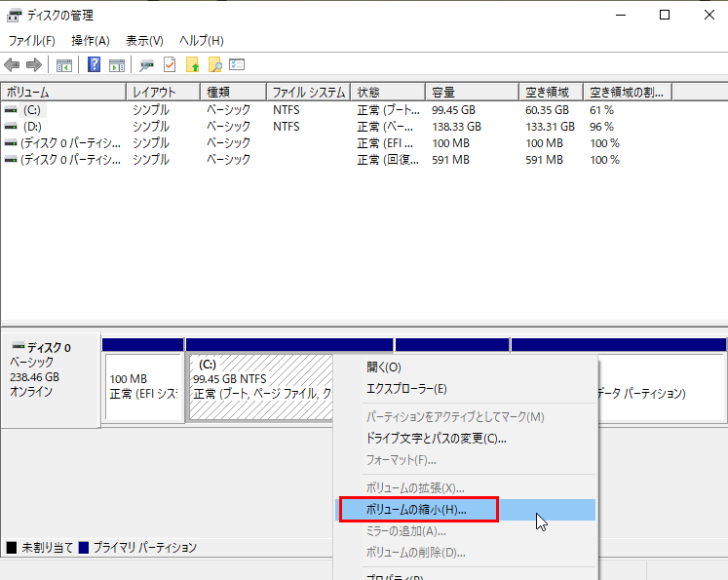Screen dimensions: 728x580
Task: Click the greyed フォーマット(F)... entry
Action: click(x=466, y=460)
